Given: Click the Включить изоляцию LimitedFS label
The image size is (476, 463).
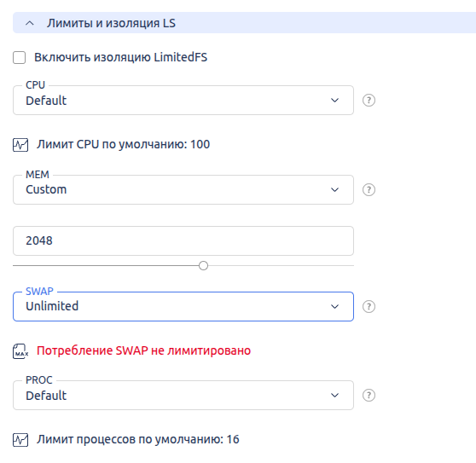Looking at the screenshot, I should tap(120, 57).
